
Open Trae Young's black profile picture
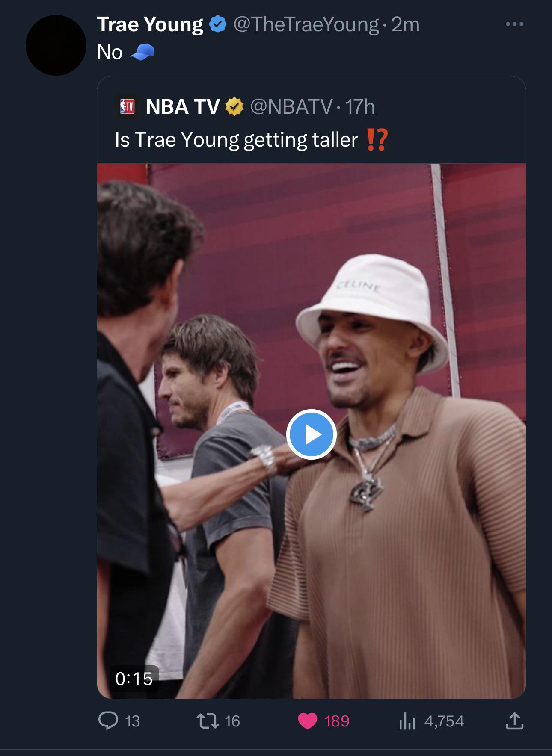click(x=56, y=45)
